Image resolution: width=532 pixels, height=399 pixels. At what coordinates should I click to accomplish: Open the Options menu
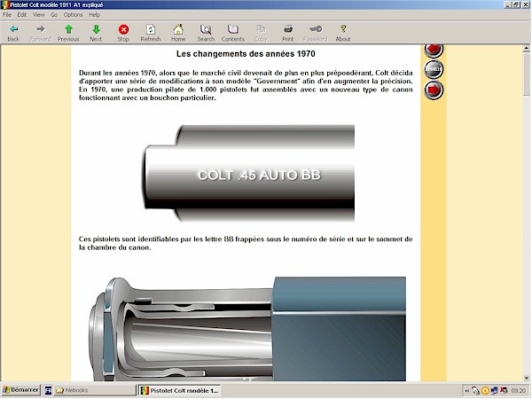click(x=73, y=14)
